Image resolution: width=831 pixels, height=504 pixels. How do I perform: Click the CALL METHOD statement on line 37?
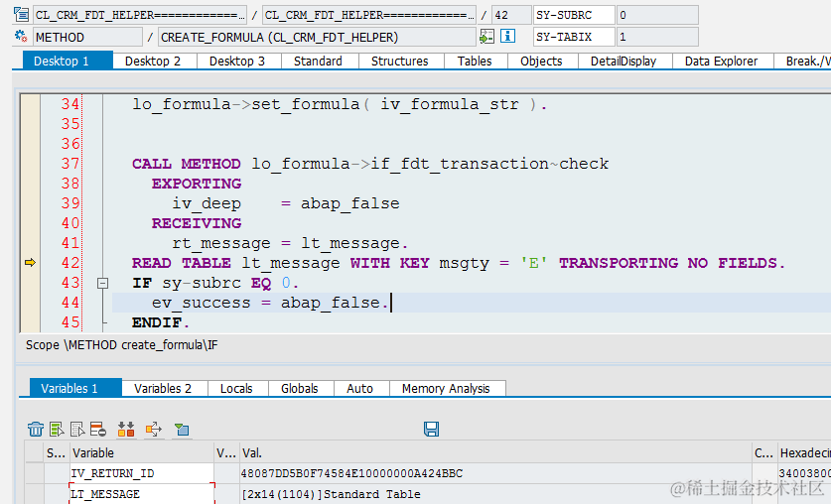[370, 164]
